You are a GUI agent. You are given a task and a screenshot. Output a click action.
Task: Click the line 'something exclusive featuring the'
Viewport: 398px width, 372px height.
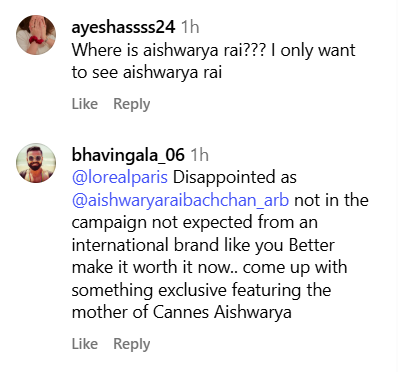pyautogui.click(x=201, y=290)
